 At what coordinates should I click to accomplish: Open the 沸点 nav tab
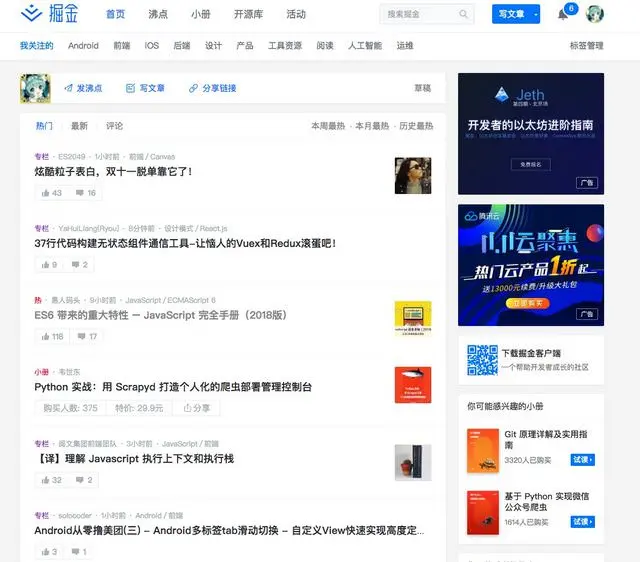(x=158, y=14)
